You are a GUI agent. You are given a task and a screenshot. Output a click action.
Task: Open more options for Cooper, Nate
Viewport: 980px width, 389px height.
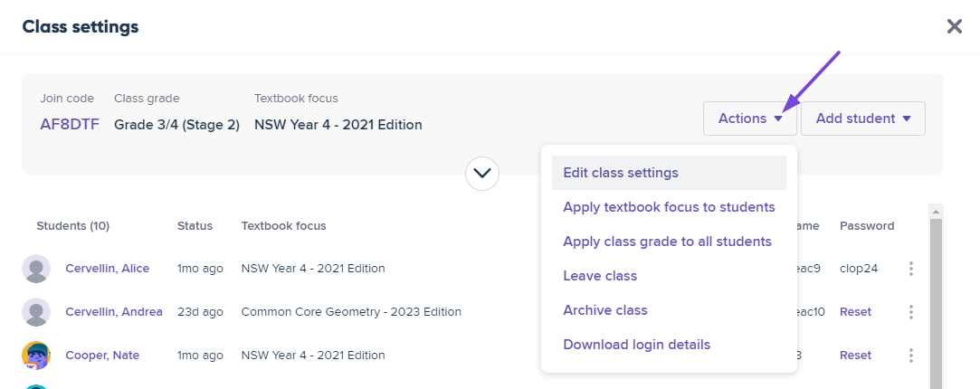(x=911, y=356)
